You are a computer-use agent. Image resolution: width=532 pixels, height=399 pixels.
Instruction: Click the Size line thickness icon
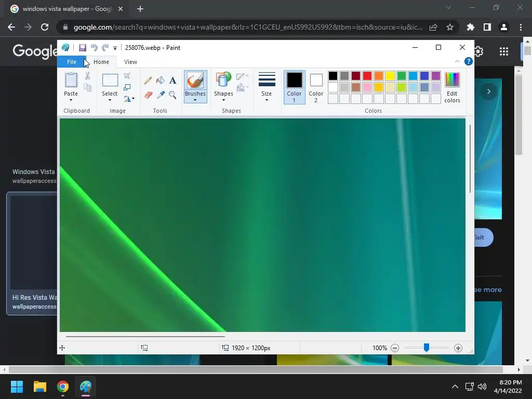[x=267, y=79]
